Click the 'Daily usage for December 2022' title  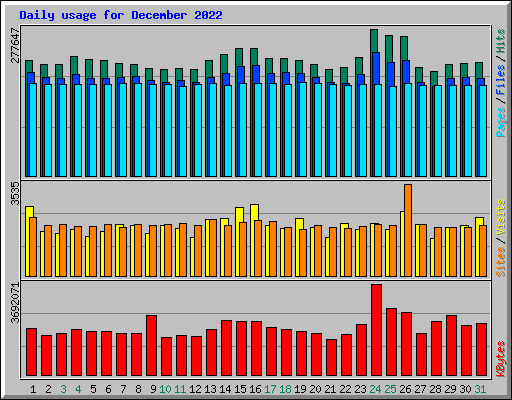[121, 15]
